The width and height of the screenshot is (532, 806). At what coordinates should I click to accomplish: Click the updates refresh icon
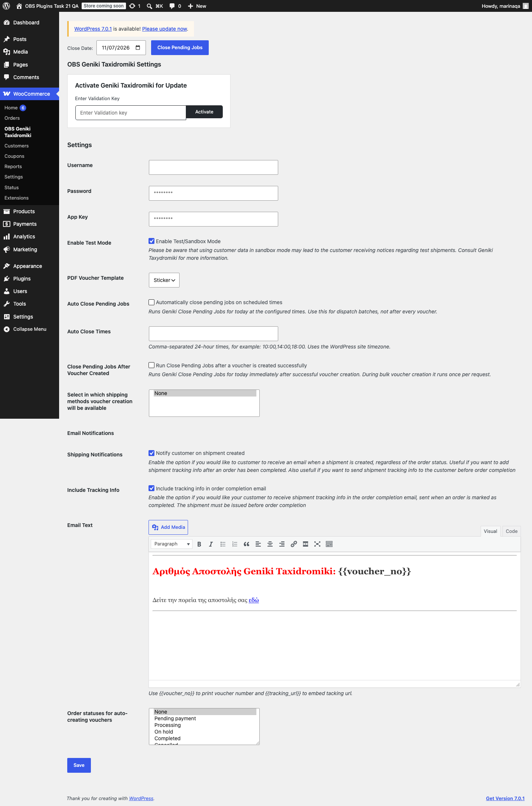tap(132, 6)
